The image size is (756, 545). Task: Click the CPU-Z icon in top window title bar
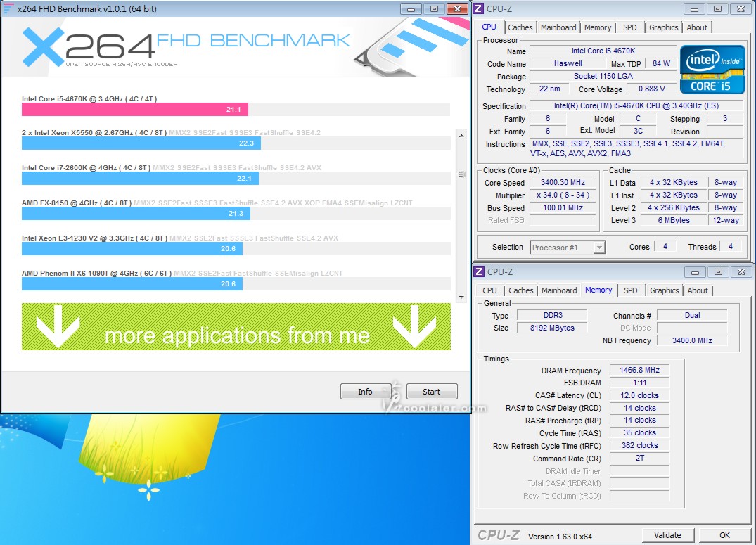coord(479,8)
